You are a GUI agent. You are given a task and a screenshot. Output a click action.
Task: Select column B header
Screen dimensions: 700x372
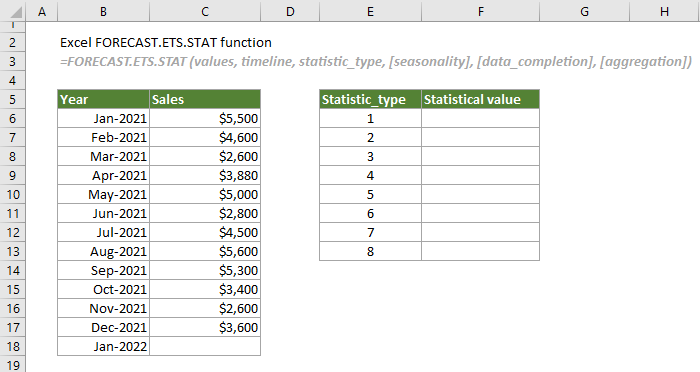(103, 11)
